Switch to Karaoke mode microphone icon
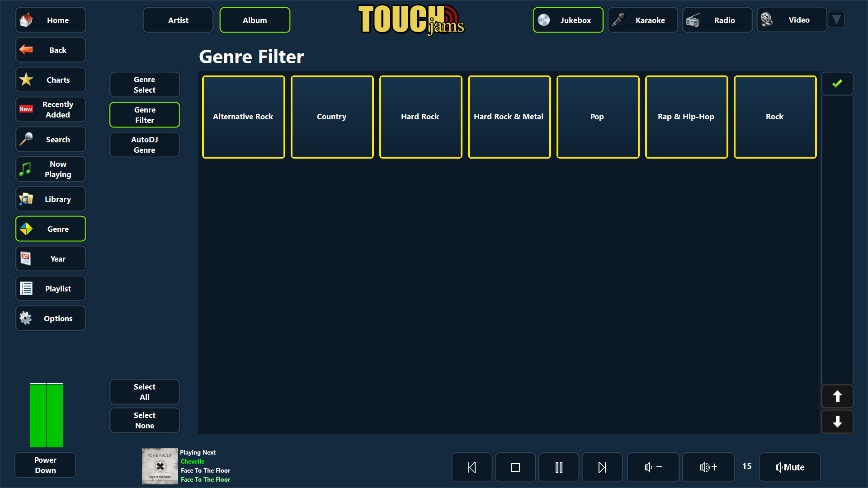The width and height of the screenshot is (868, 488). pyautogui.click(x=618, y=20)
